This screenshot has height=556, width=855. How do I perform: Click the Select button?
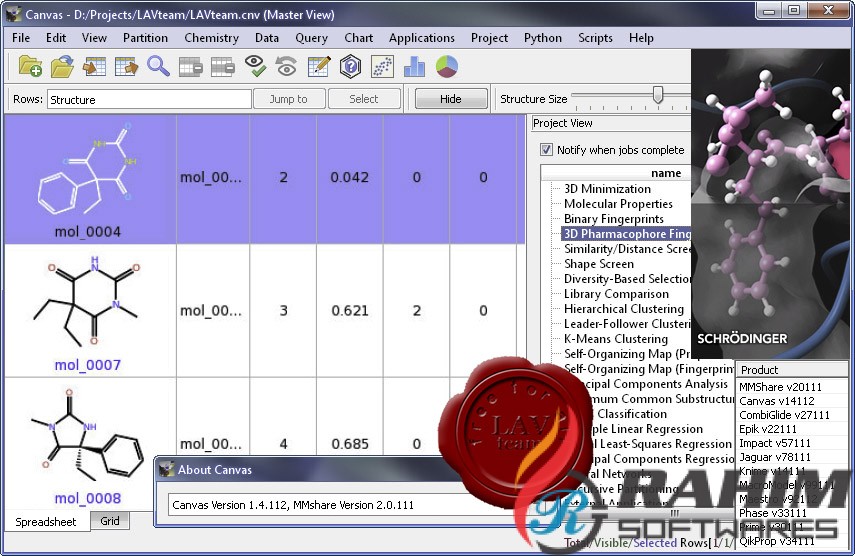tap(364, 99)
